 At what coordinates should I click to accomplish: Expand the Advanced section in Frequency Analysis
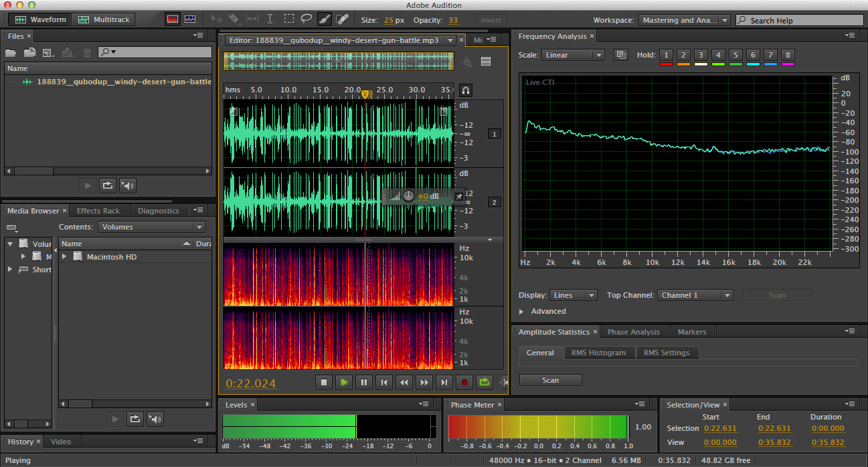click(522, 311)
